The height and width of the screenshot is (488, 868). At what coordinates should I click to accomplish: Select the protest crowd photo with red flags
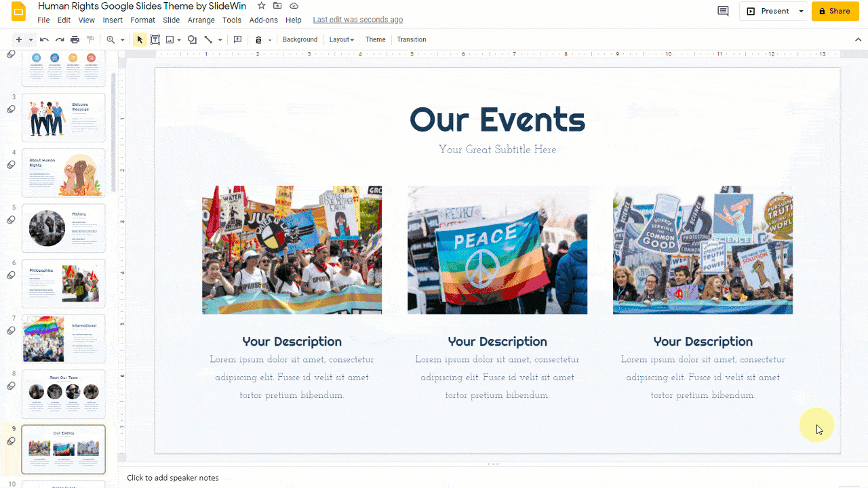point(292,250)
